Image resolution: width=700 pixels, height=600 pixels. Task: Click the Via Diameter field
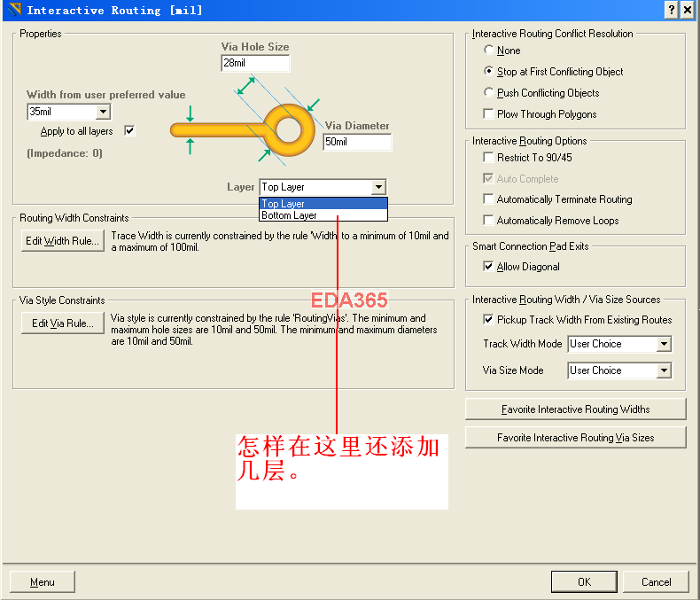coord(357,142)
